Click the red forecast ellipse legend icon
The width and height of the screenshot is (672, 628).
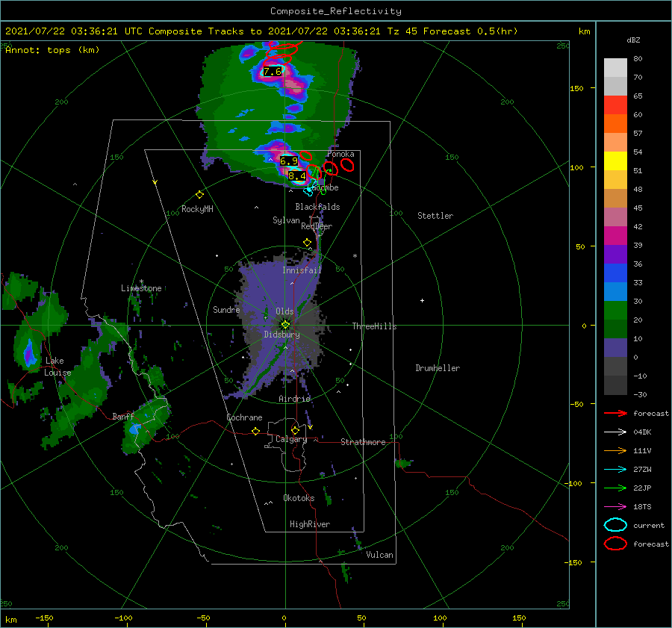coord(616,544)
